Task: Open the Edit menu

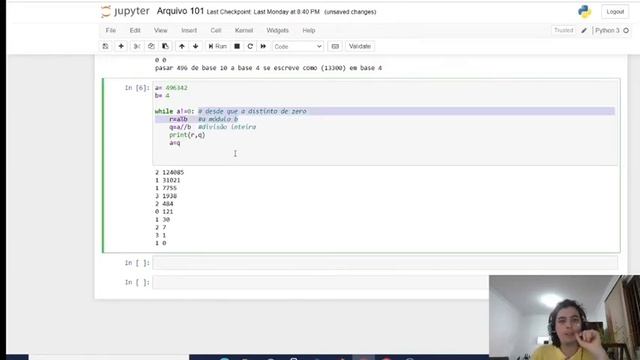Action: [135, 30]
